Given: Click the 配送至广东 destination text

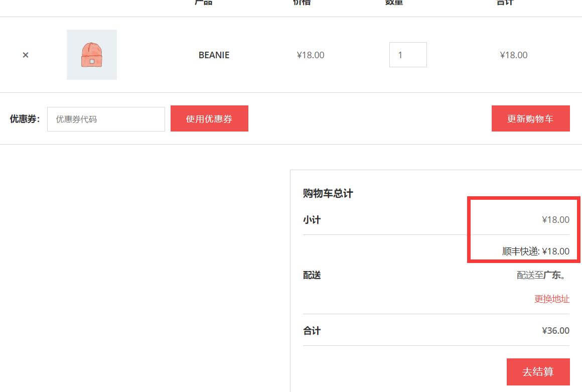Looking at the screenshot, I should (543, 276).
